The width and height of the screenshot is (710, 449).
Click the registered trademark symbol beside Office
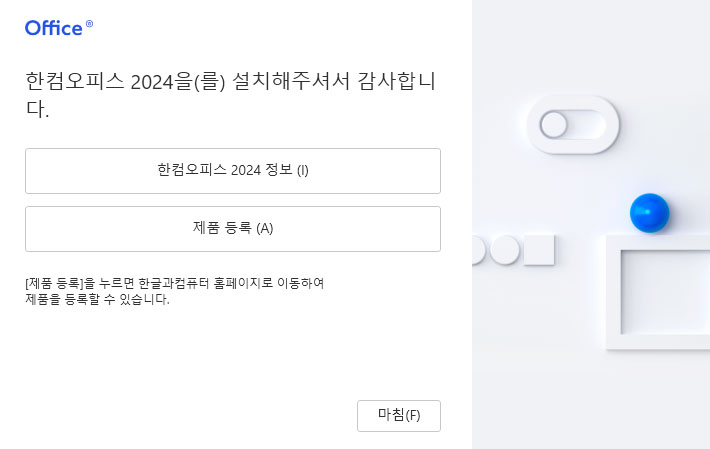coord(90,24)
